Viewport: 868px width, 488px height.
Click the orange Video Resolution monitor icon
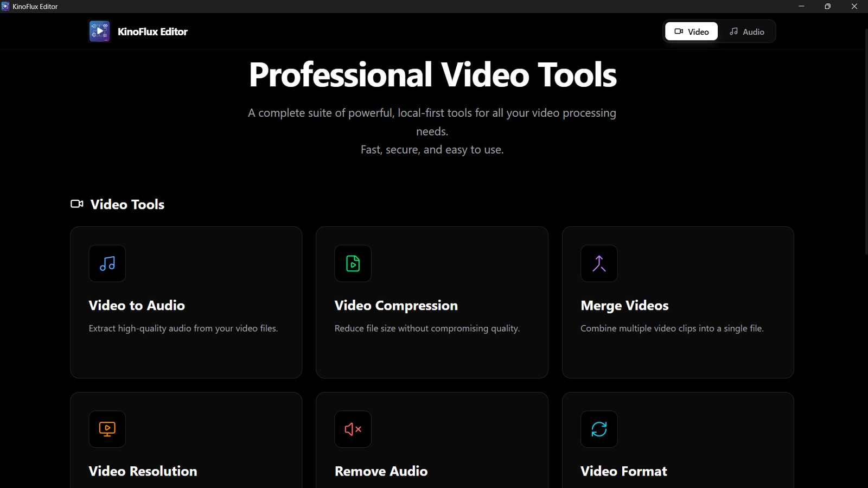click(107, 429)
